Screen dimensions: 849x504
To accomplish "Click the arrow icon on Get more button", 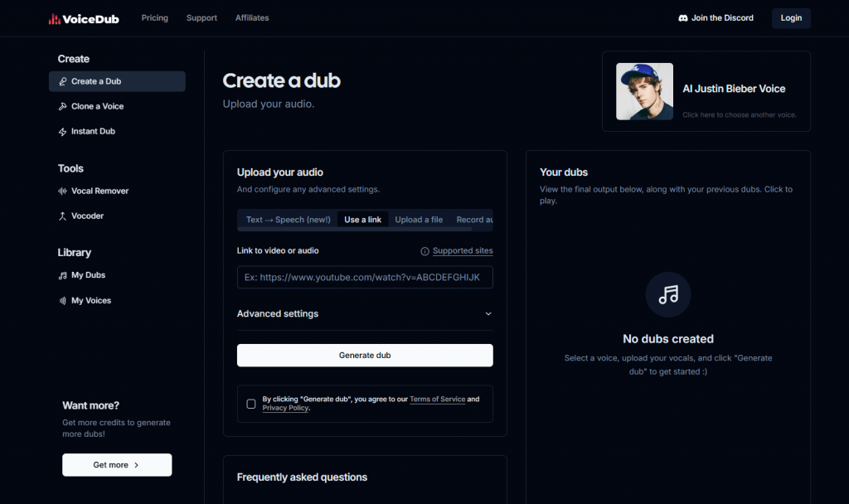I will (137, 465).
